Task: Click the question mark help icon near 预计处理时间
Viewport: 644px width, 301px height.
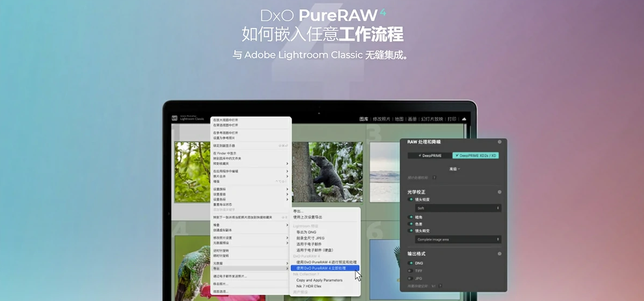Action: click(434, 178)
